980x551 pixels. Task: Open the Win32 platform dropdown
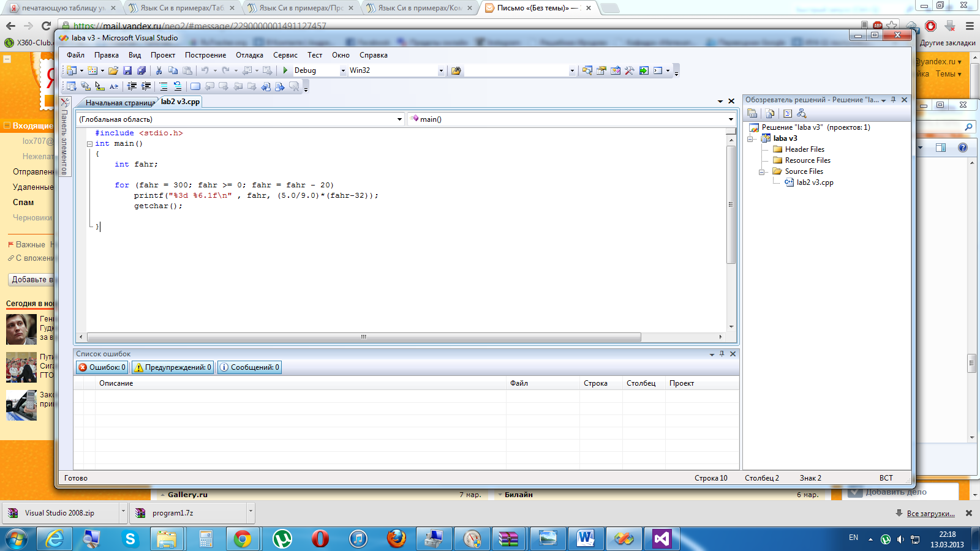coord(441,71)
